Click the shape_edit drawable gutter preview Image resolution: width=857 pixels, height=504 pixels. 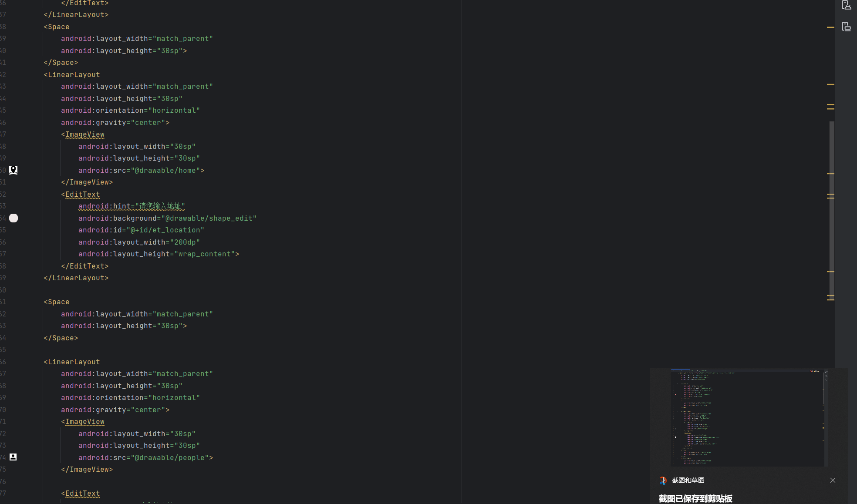point(13,218)
